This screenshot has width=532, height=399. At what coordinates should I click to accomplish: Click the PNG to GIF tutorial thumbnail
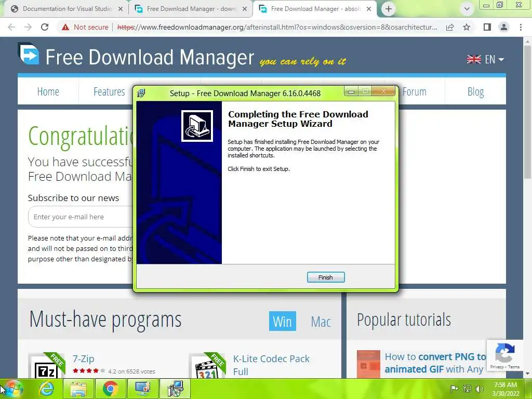click(x=368, y=364)
